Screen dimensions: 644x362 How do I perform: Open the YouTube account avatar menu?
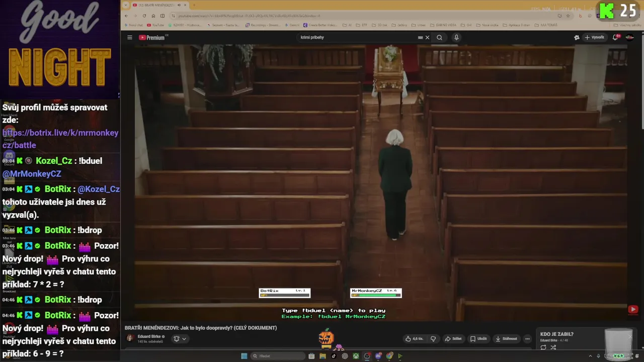point(629,37)
